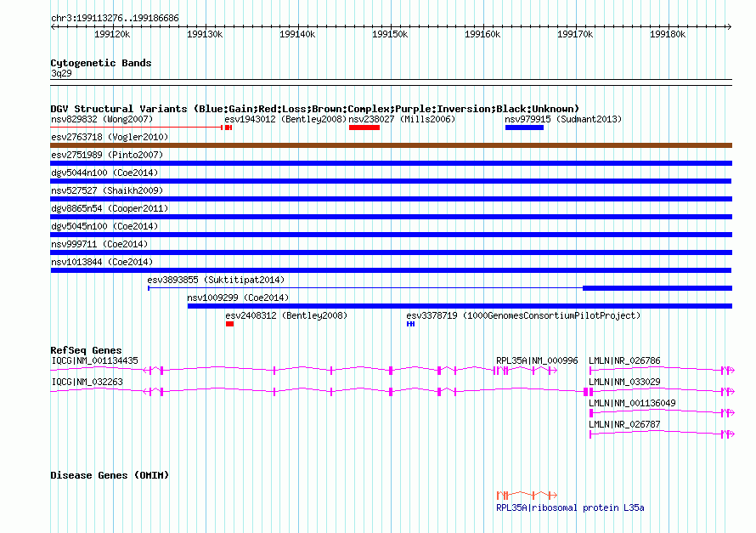Click the blue bar under nsv527527 (Shaikh2009)
756x533 pixels.
[x=391, y=199]
